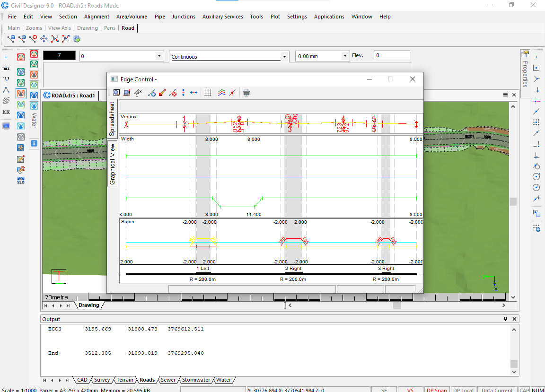Jump to first drawing sheet
The height and width of the screenshot is (392, 545).
(45, 305)
